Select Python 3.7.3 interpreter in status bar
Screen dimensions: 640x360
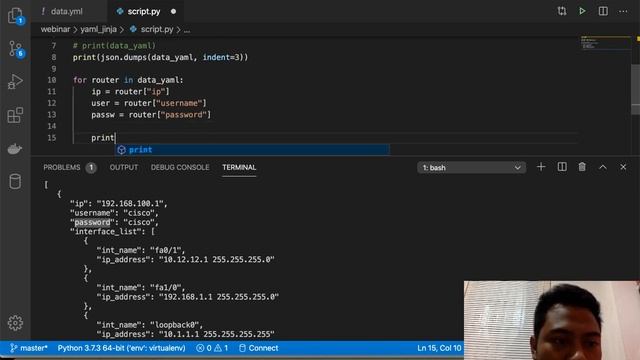(x=121, y=348)
